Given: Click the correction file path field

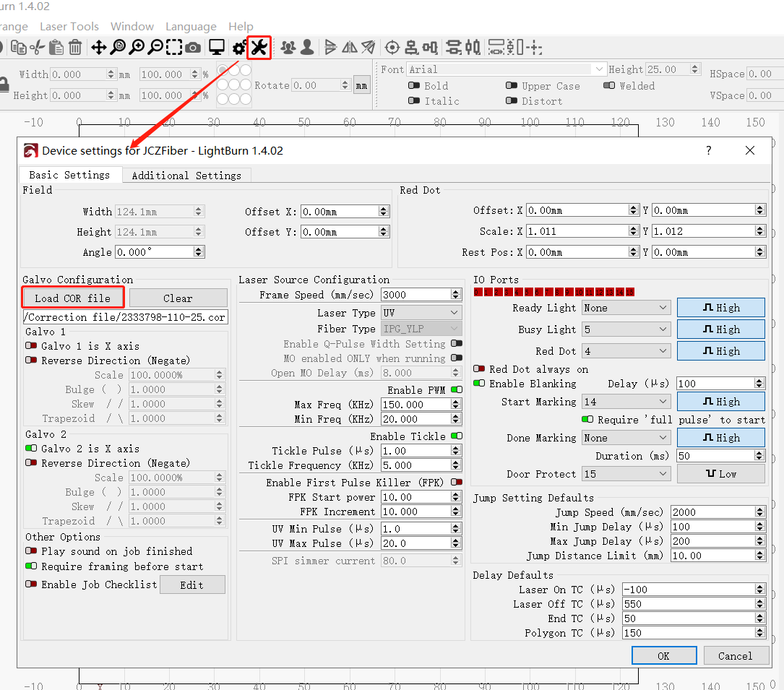Looking at the screenshot, I should click(126, 317).
